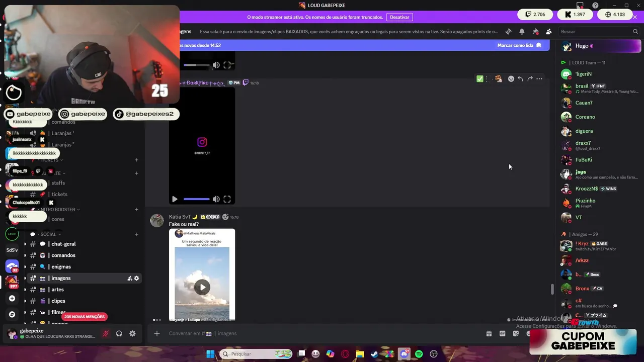Open the SdS'v server icon
Viewport: 644px width, 362px height.
[12, 250]
